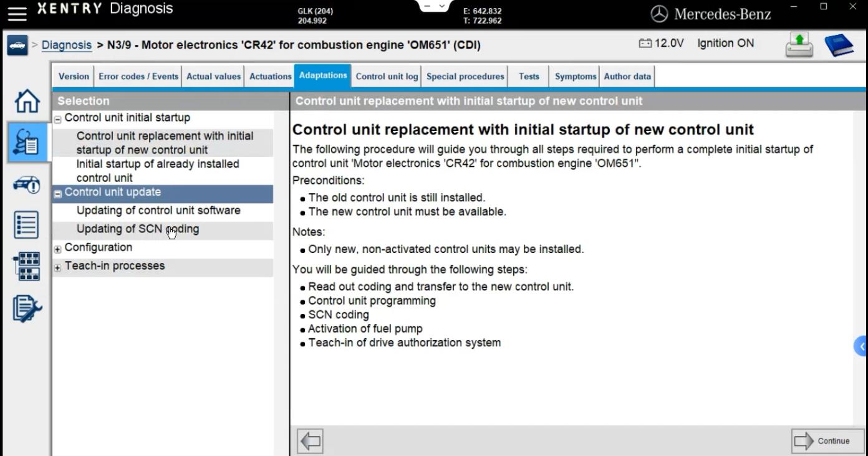Minimize the XENTRY window
Screen dimensions: 868x456
(794, 7)
